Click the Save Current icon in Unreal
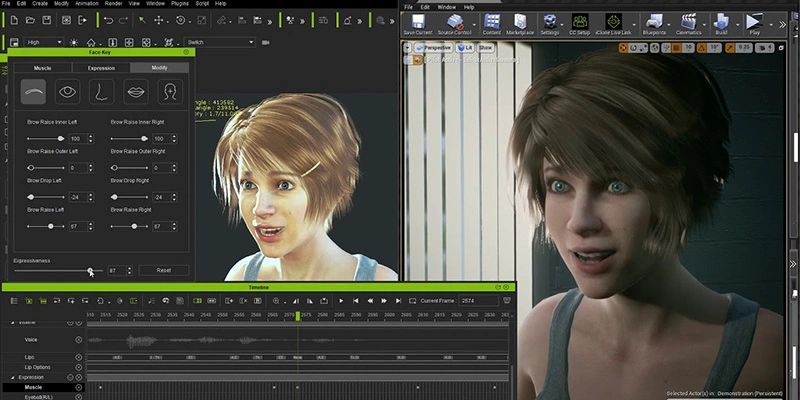This screenshot has width=800, height=400. pos(417,23)
